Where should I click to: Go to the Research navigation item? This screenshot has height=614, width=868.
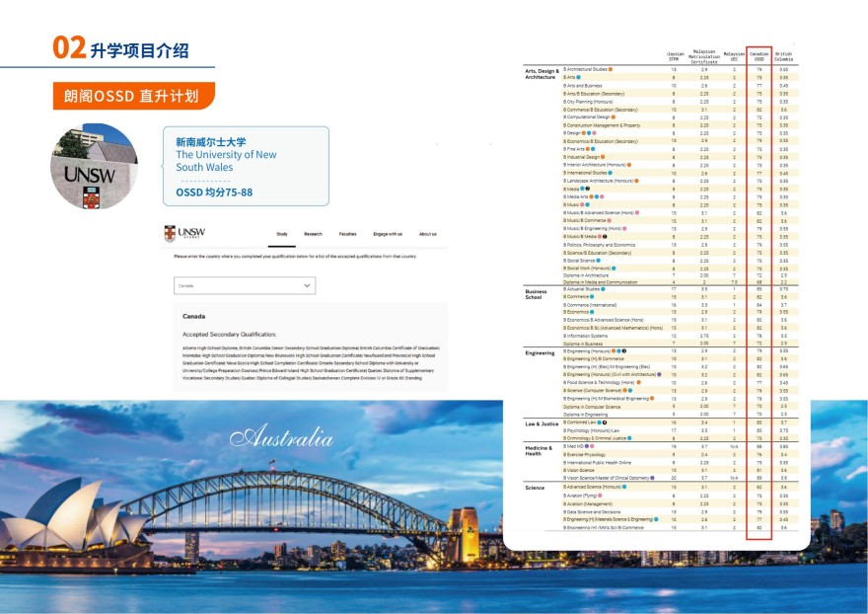tap(313, 234)
